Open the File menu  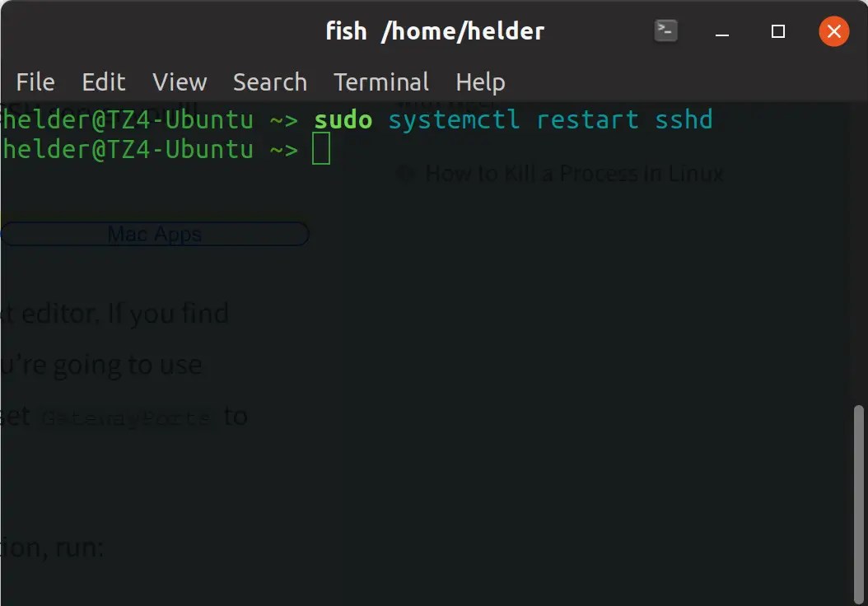pyautogui.click(x=35, y=82)
